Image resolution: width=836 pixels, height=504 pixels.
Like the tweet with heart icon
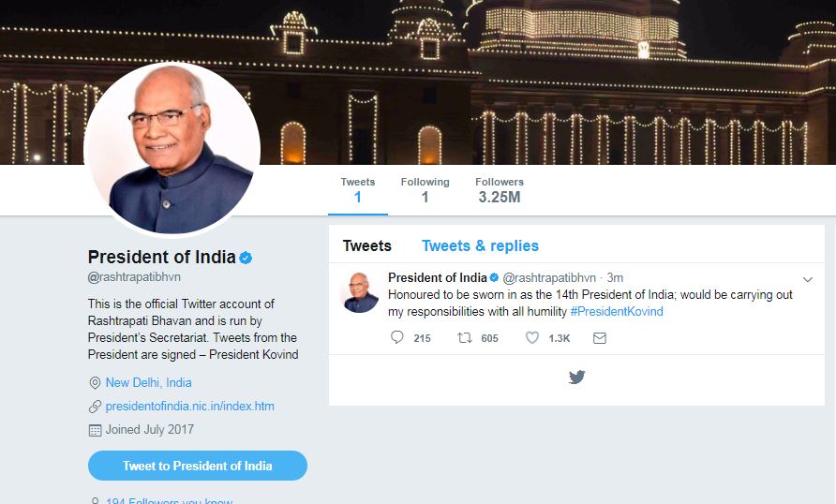click(532, 337)
